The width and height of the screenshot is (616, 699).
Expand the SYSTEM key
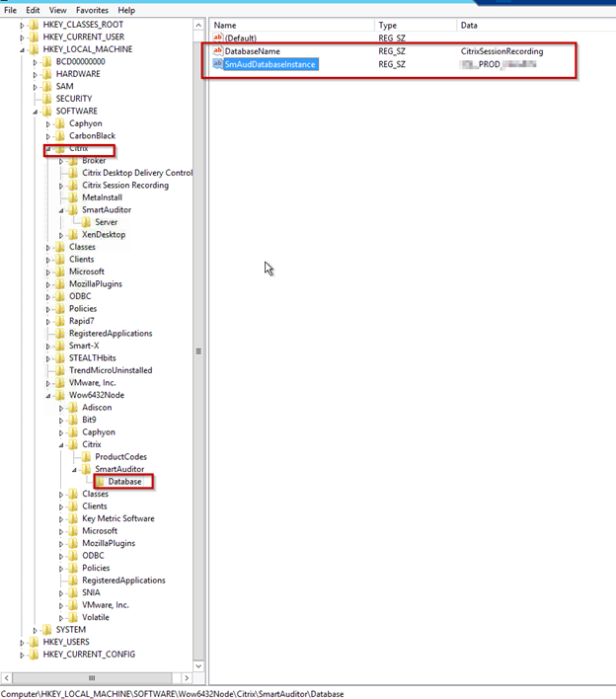[x=35, y=630]
